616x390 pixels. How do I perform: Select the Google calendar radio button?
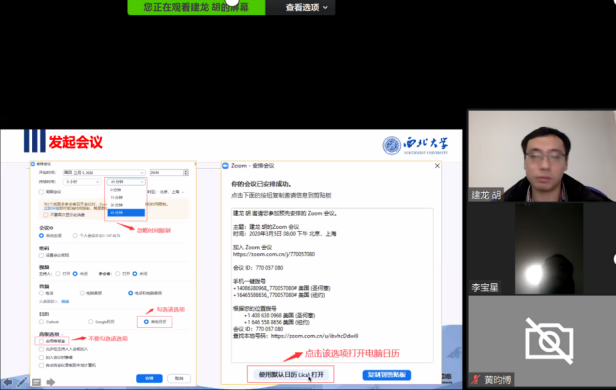click(91, 322)
